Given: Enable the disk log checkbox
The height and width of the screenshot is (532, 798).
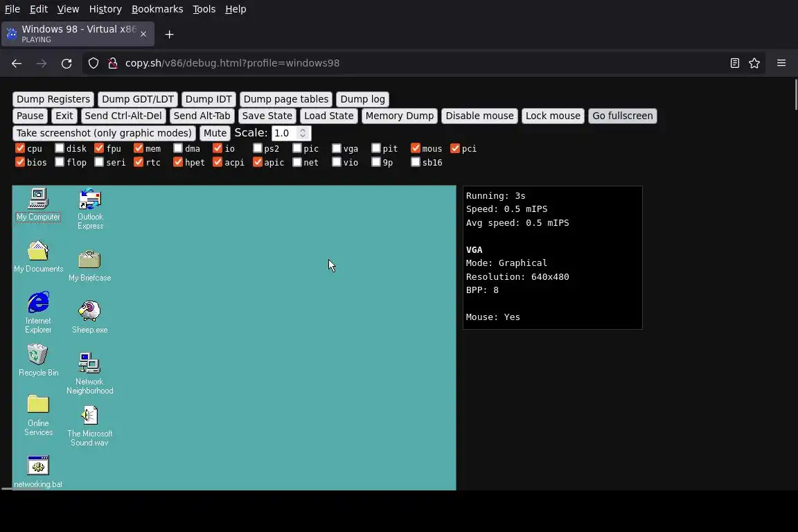Looking at the screenshot, I should coord(60,148).
